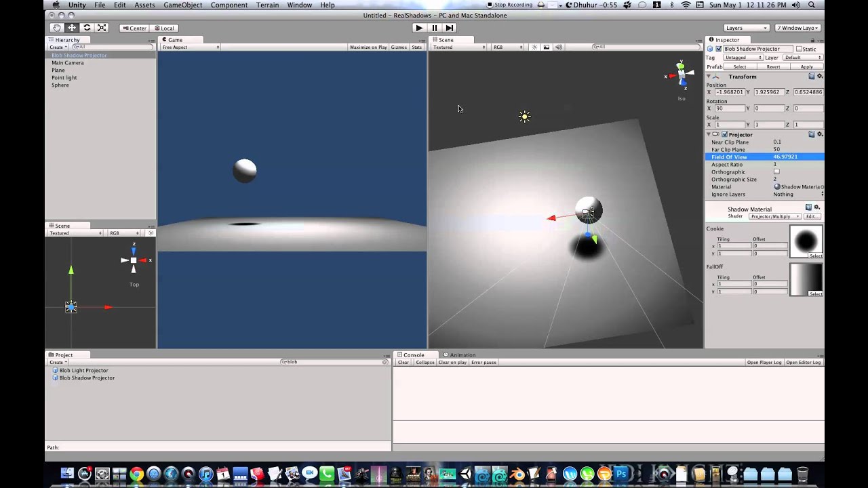Select the Hand tool in the toolbar
The width and height of the screenshot is (868, 488).
point(56,28)
